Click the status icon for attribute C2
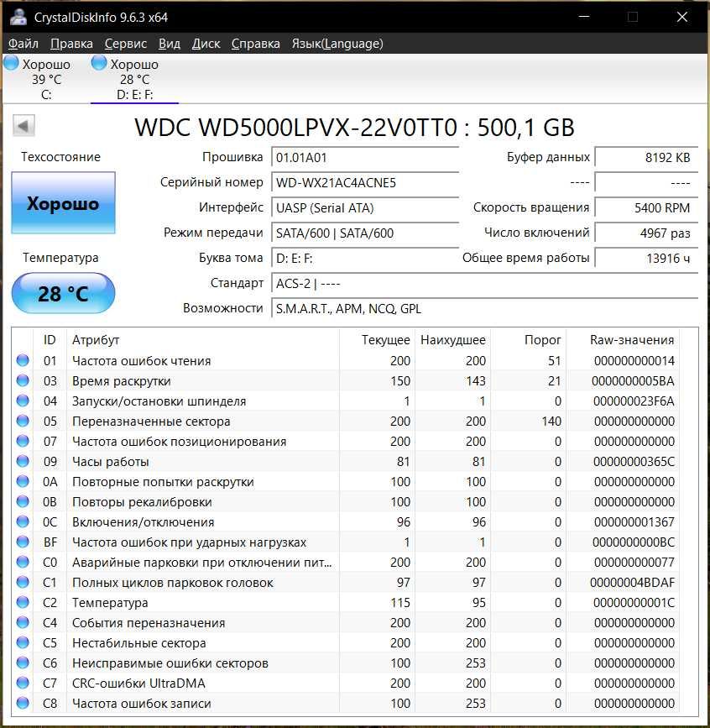 23,602
